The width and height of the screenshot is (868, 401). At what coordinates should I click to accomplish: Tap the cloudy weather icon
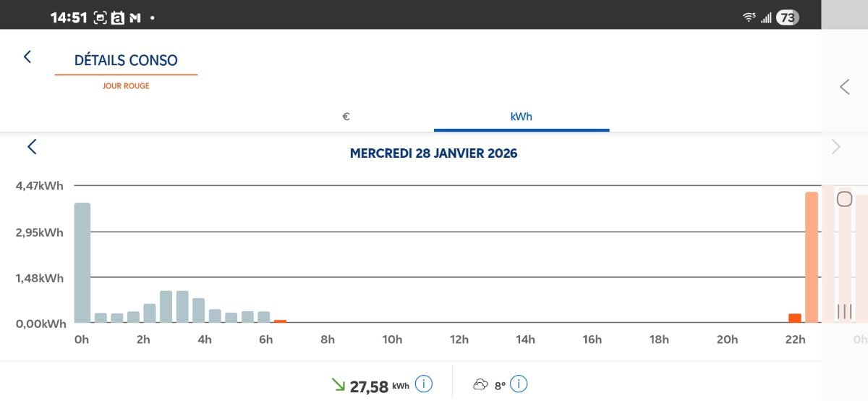[480, 385]
